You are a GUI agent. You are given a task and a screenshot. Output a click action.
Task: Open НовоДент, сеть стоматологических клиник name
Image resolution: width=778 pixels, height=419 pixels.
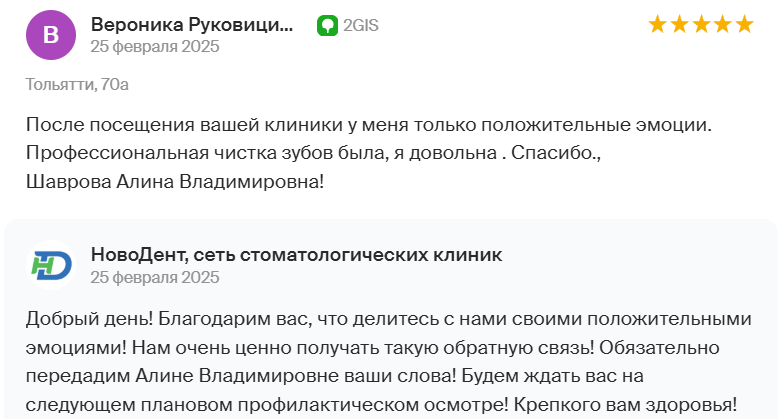point(296,255)
